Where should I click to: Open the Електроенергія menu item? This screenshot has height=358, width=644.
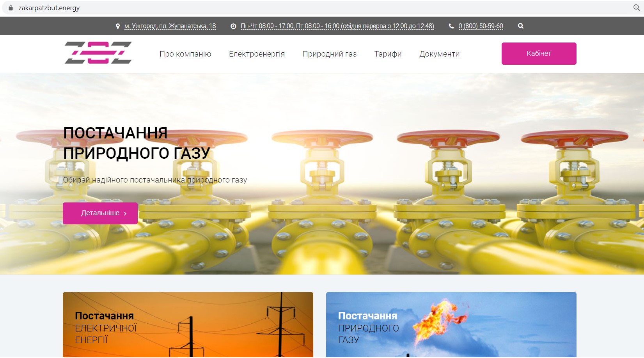(x=257, y=54)
